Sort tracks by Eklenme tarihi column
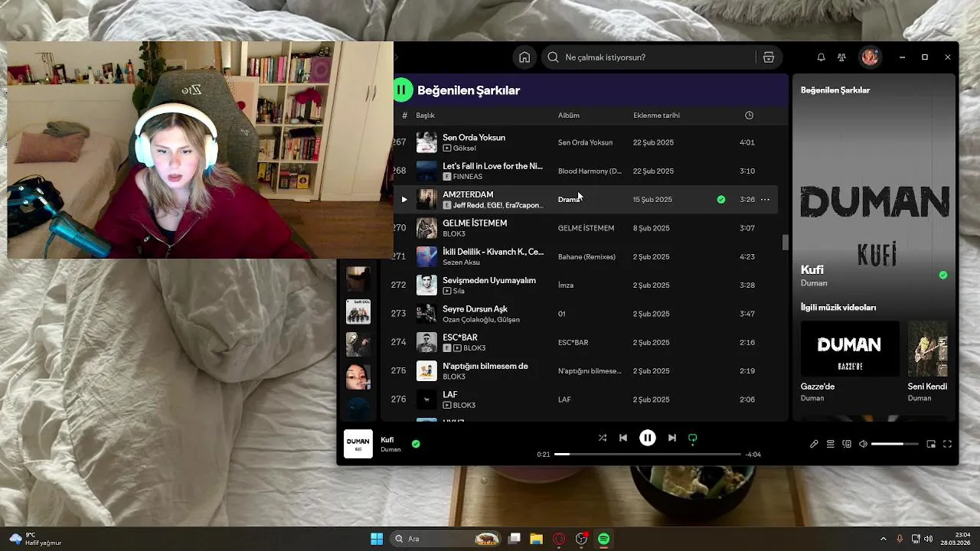This screenshot has width=980, height=551. pyautogui.click(x=656, y=116)
